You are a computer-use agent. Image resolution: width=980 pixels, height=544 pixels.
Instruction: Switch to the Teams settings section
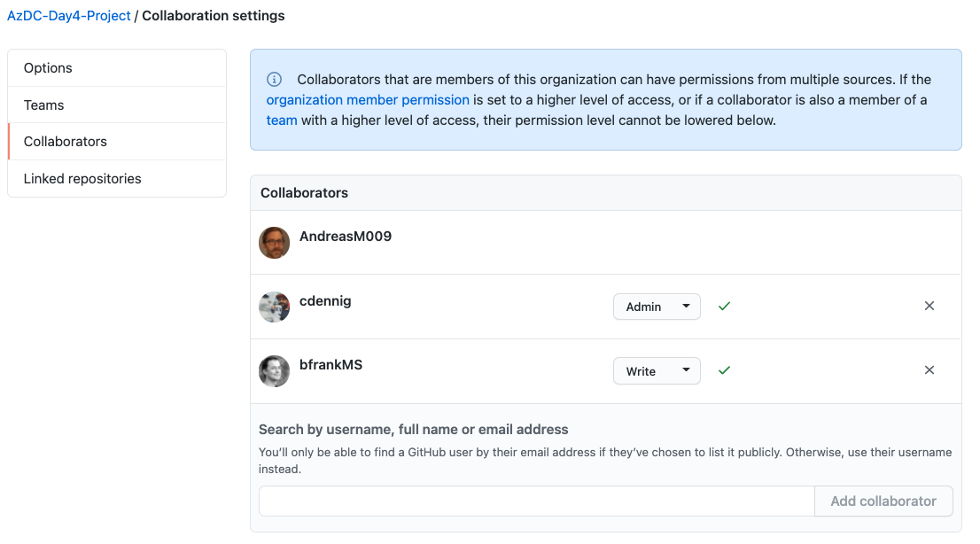click(43, 105)
